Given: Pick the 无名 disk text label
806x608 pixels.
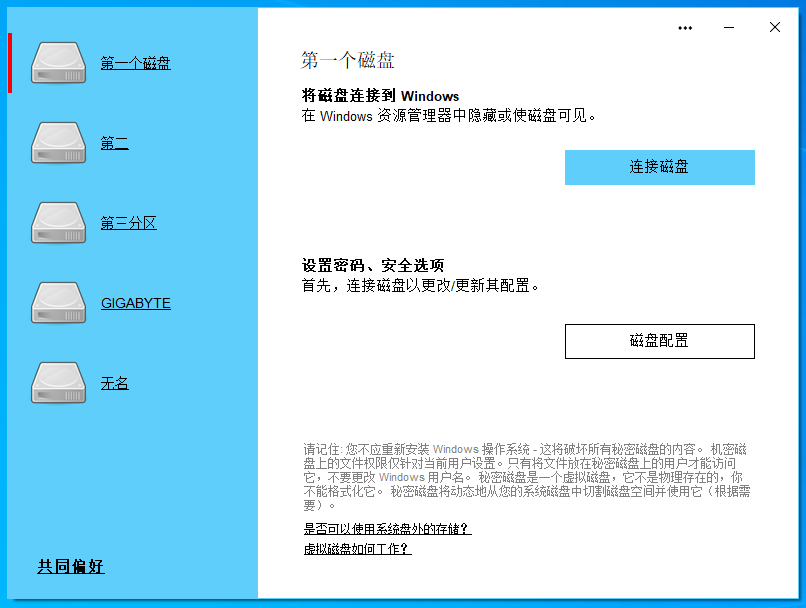Looking at the screenshot, I should pyautogui.click(x=114, y=384).
